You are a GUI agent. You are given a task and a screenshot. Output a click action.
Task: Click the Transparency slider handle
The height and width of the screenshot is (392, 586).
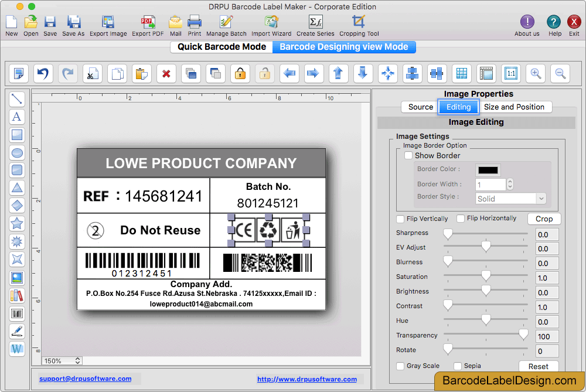pos(523,335)
